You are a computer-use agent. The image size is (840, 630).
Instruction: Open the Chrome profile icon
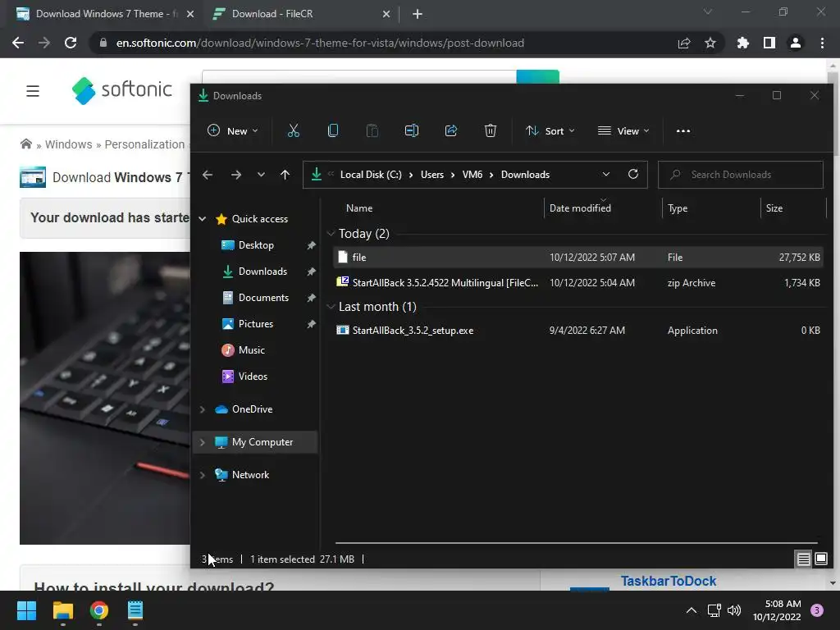[795, 43]
